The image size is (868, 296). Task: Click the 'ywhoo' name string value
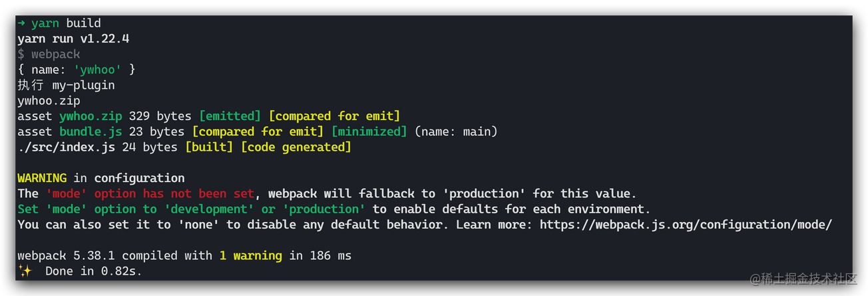98,70
